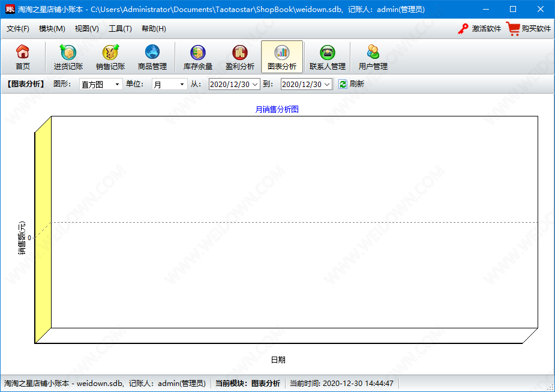Open 用户管理 user management
Screen dimensions: 555x392
point(373,58)
